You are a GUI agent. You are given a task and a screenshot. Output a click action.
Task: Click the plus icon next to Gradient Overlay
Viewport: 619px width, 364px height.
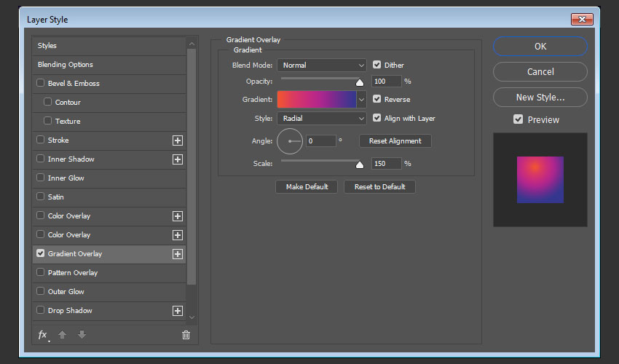click(177, 254)
